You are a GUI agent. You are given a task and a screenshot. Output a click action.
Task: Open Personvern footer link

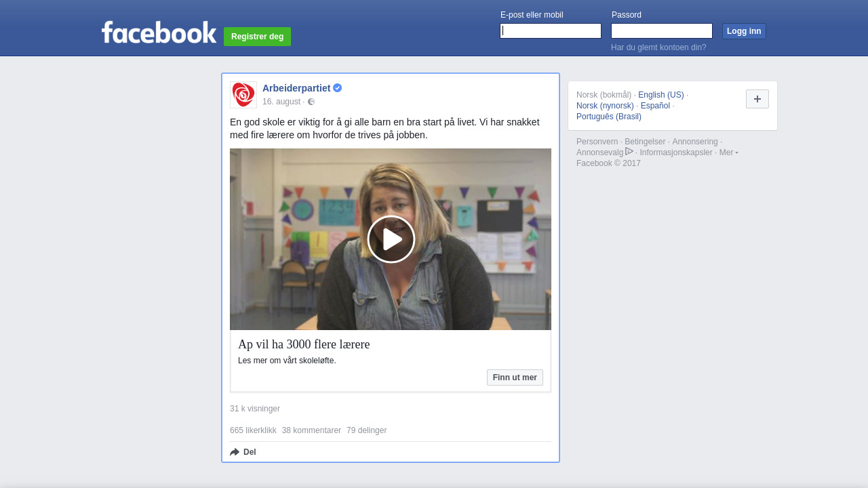tap(597, 142)
